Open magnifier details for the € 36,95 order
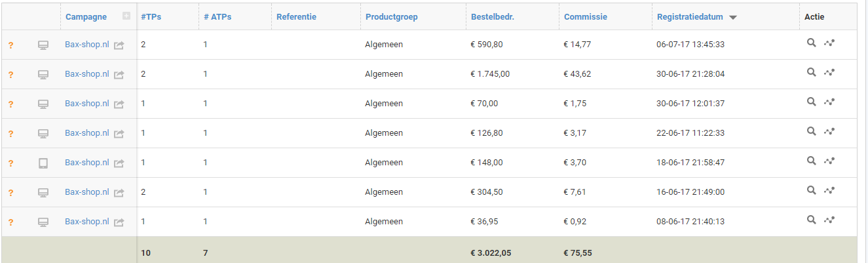The image size is (868, 263). point(811,220)
